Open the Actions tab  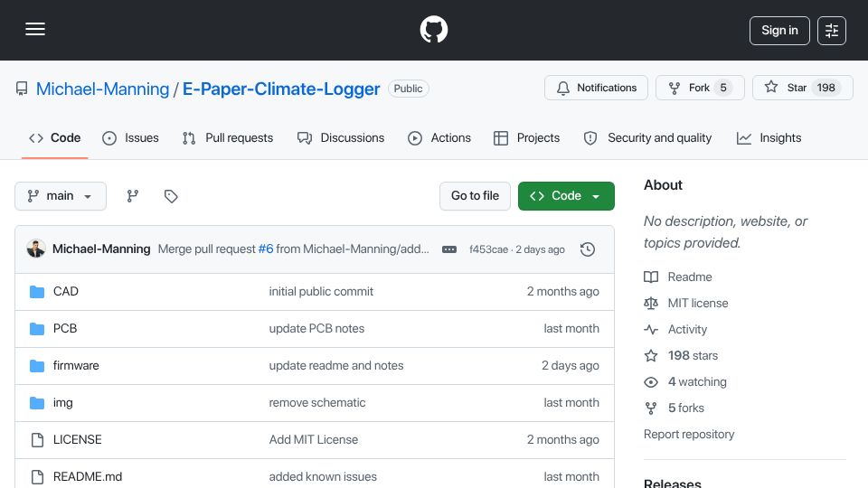(x=439, y=138)
